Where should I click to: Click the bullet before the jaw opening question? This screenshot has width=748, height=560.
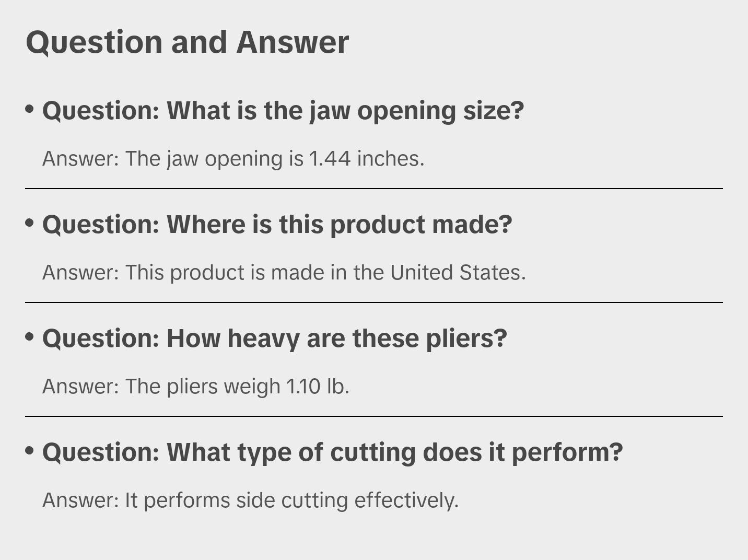coord(30,109)
